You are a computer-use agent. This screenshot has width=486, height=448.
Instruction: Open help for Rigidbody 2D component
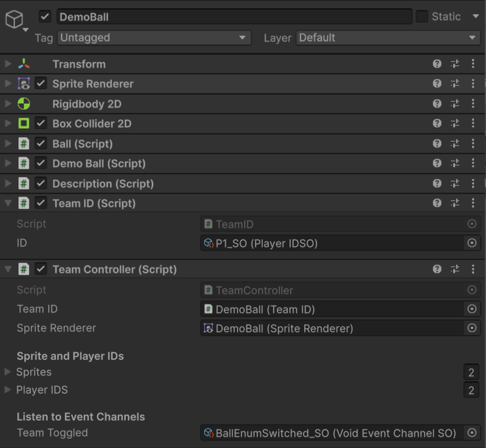point(437,103)
